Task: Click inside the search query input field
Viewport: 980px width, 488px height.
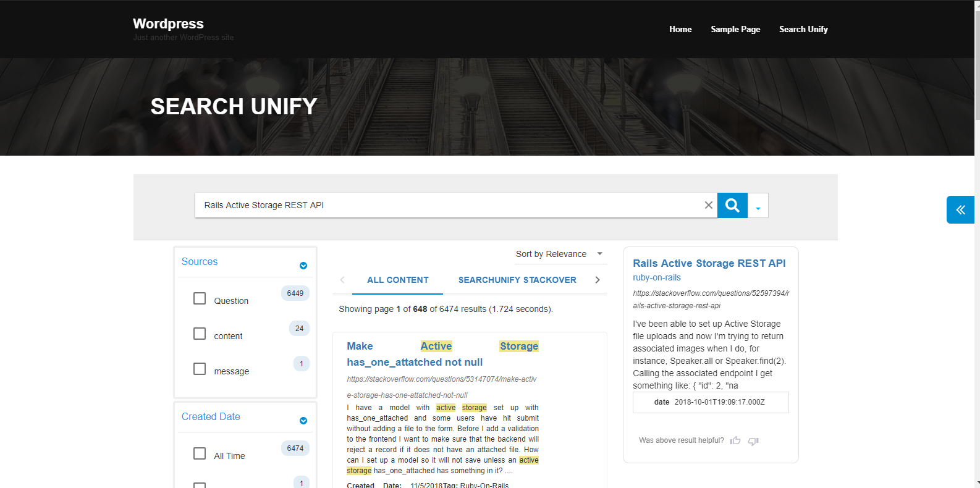Action: pyautogui.click(x=445, y=205)
